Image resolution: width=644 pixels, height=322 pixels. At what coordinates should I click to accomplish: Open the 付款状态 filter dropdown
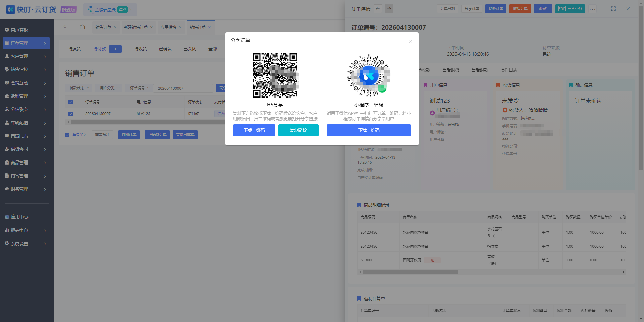click(x=79, y=88)
